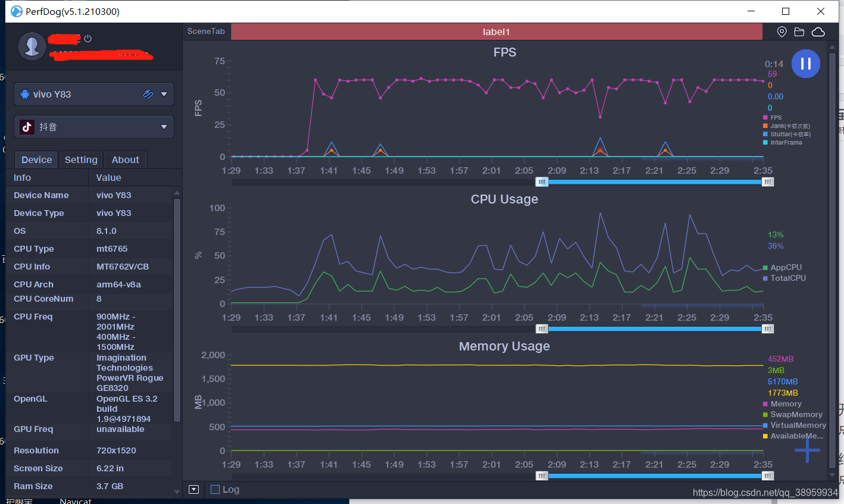844x504 pixels.
Task: Click the Memory Usage chart right range handle
Action: pyautogui.click(x=768, y=475)
